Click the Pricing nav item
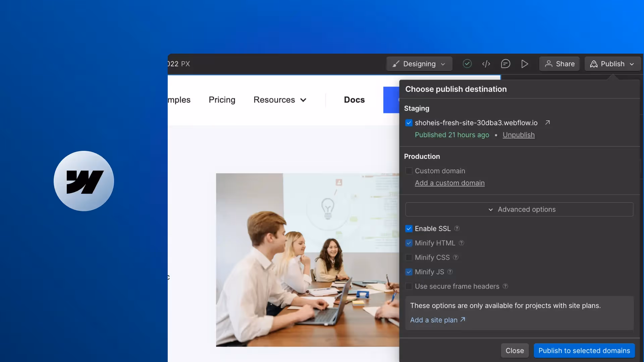 pyautogui.click(x=222, y=100)
